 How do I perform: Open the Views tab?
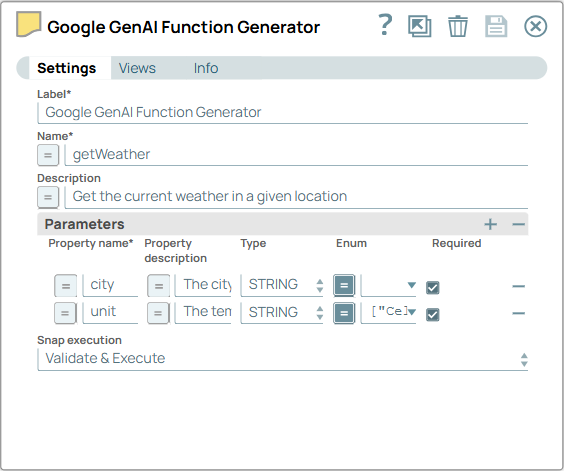137,68
